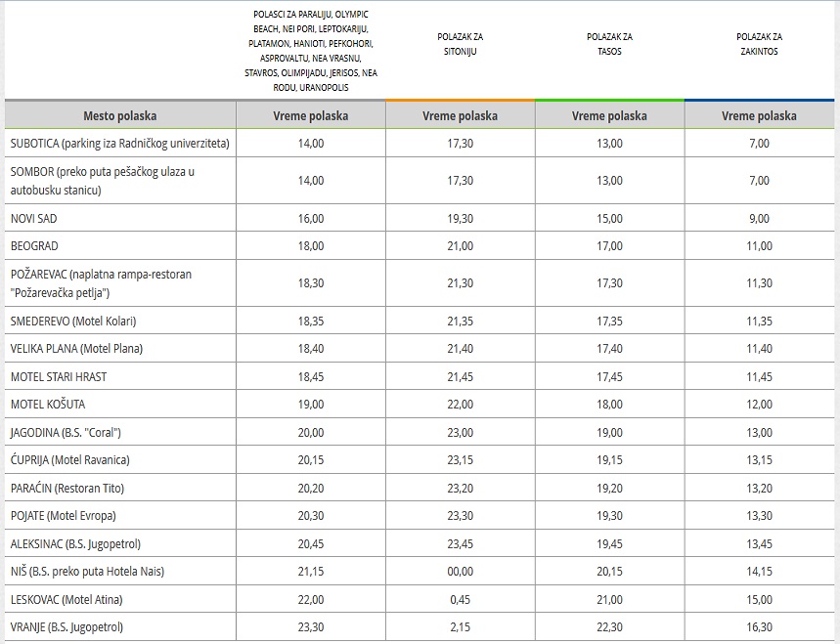
Task: Click NIŠ Sitonija departure time 00,00
Action: [461, 572]
